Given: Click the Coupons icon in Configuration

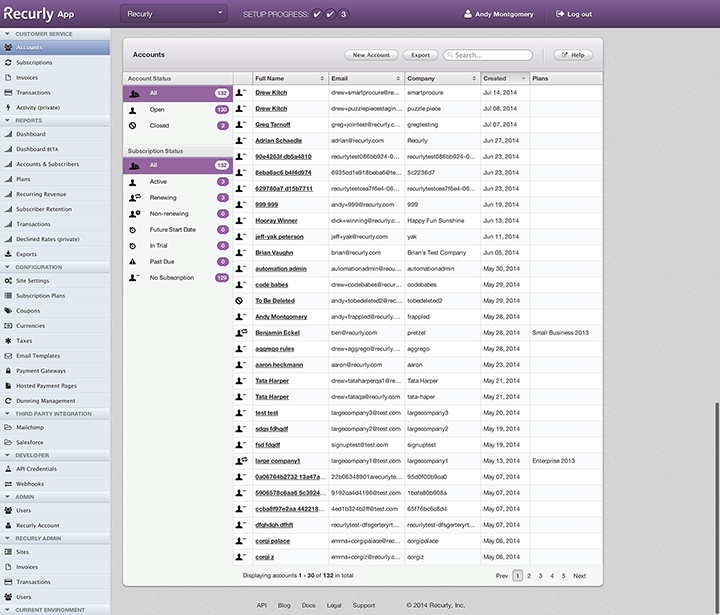Looking at the screenshot, I should coord(8,311).
